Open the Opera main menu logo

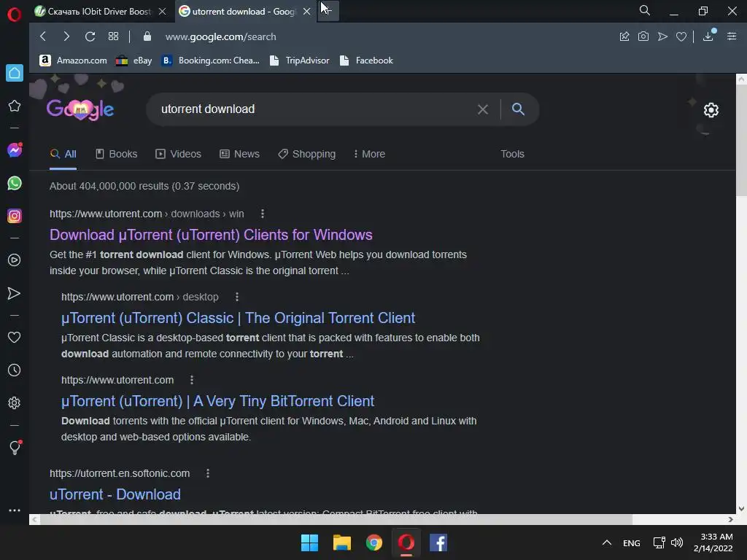pos(15,15)
